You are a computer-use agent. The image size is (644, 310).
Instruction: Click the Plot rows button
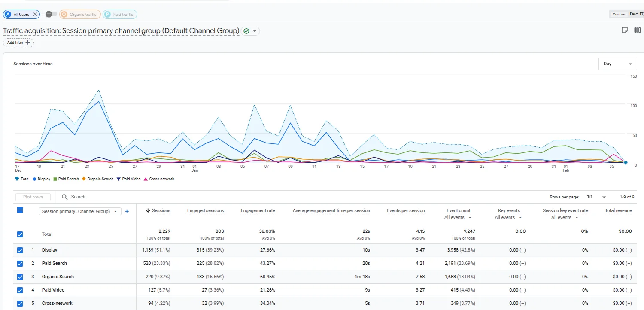tap(33, 197)
